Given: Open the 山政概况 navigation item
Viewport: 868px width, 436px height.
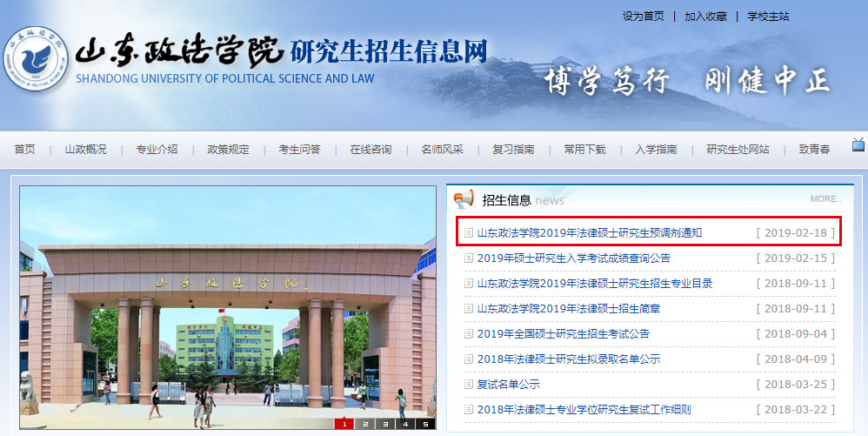Looking at the screenshot, I should (86, 149).
